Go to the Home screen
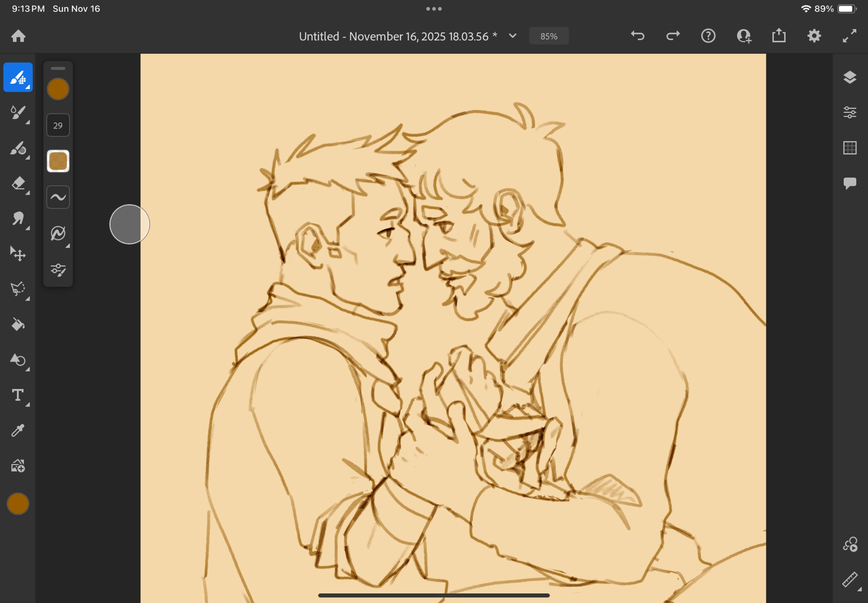The height and width of the screenshot is (603, 868). (x=18, y=36)
